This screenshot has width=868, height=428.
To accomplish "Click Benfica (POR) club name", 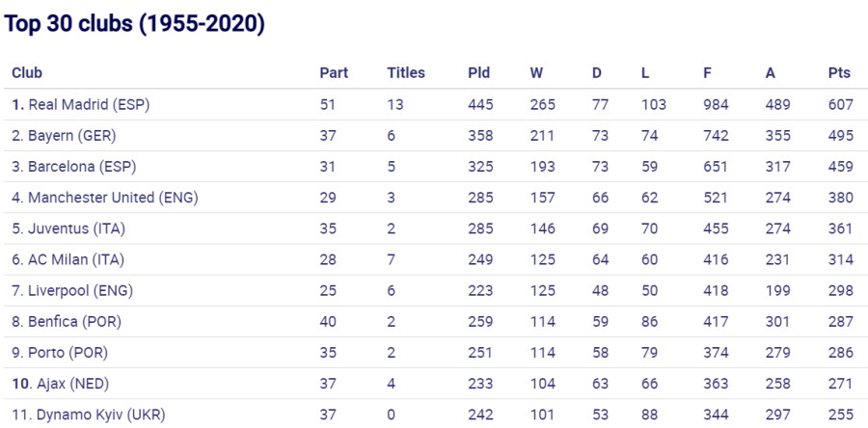I will 74,321.
